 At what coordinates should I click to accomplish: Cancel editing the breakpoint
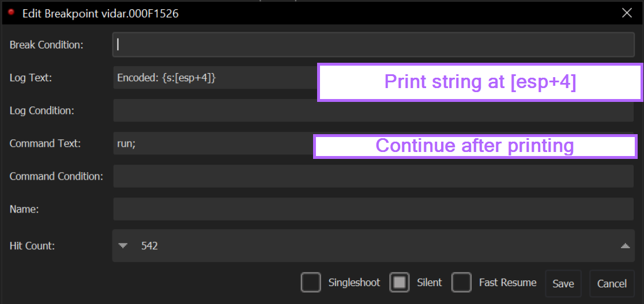612,283
